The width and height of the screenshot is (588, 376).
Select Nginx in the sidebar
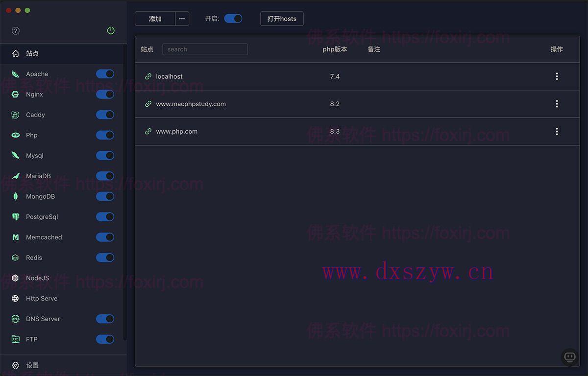point(34,94)
